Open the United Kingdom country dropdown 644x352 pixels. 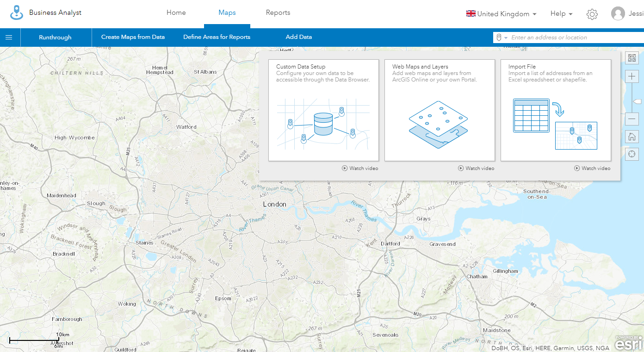click(x=502, y=14)
